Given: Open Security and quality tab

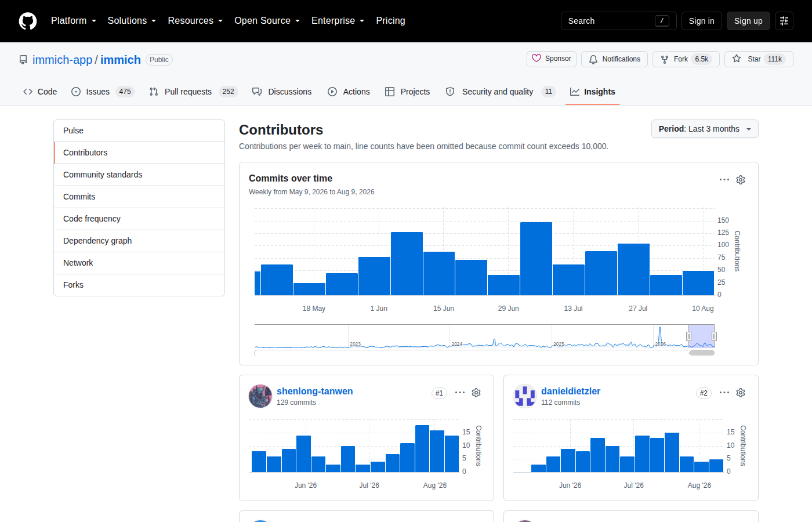Looking at the screenshot, I should (501, 92).
